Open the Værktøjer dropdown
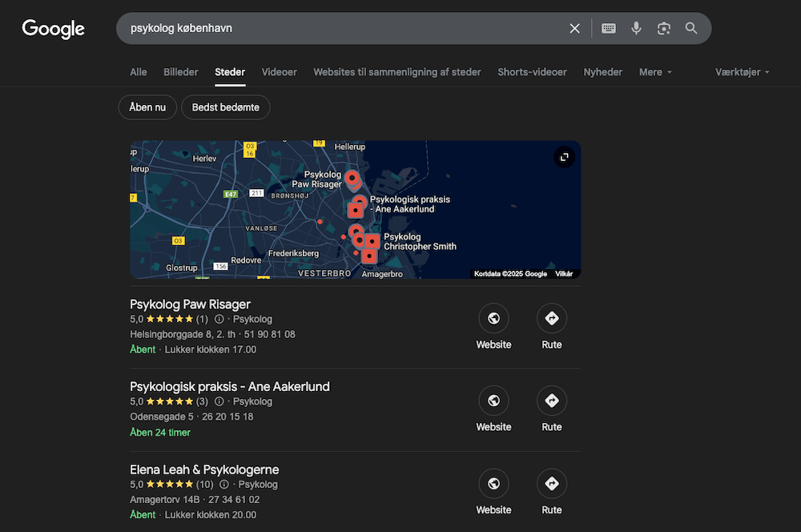The width and height of the screenshot is (801, 532). click(x=743, y=72)
